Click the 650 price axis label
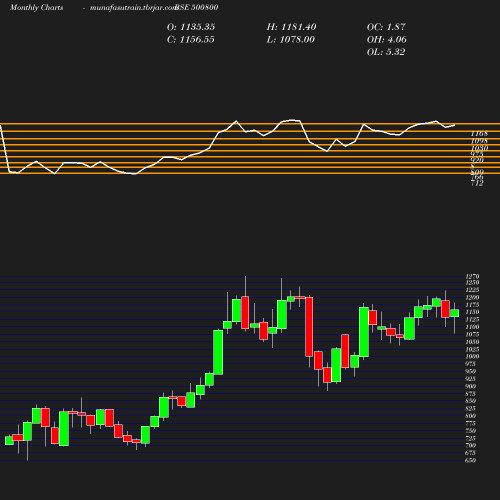 (x=471, y=460)
